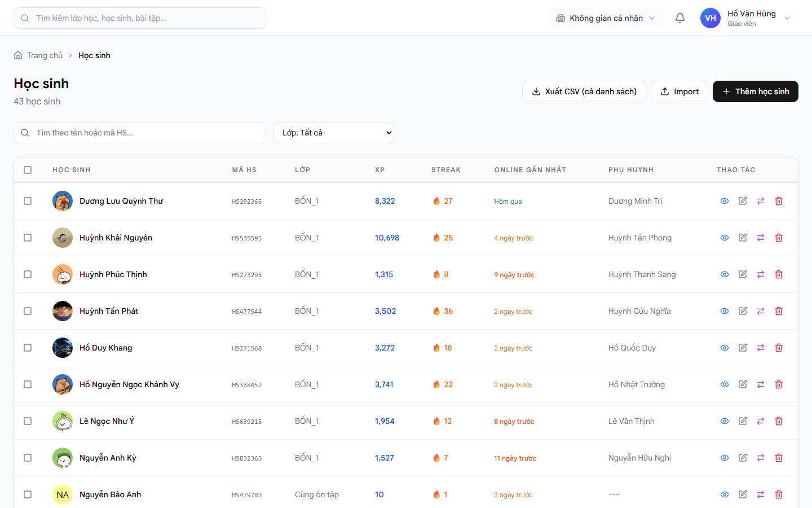The image size is (812, 508).
Task: Click the Hôm qua online status
Action: pyautogui.click(x=508, y=202)
